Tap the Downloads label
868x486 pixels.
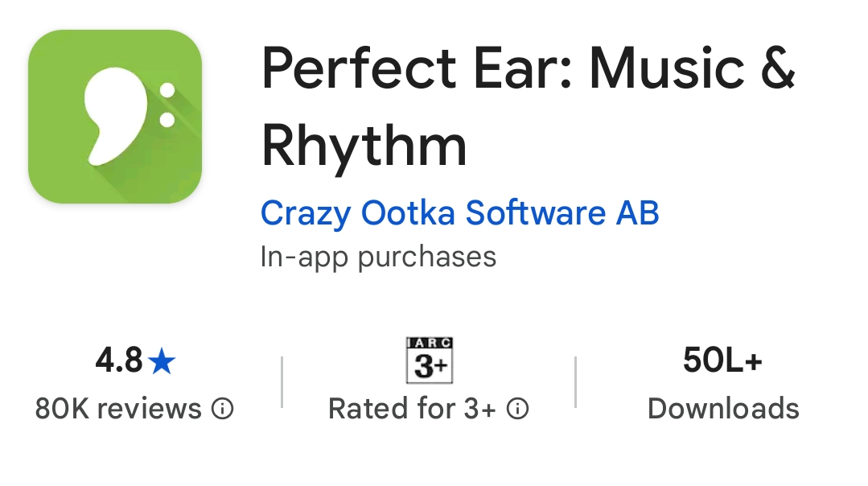click(723, 409)
